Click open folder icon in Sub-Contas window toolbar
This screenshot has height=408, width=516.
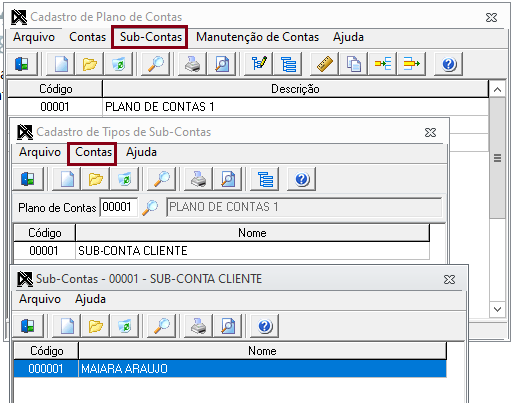[x=96, y=326]
